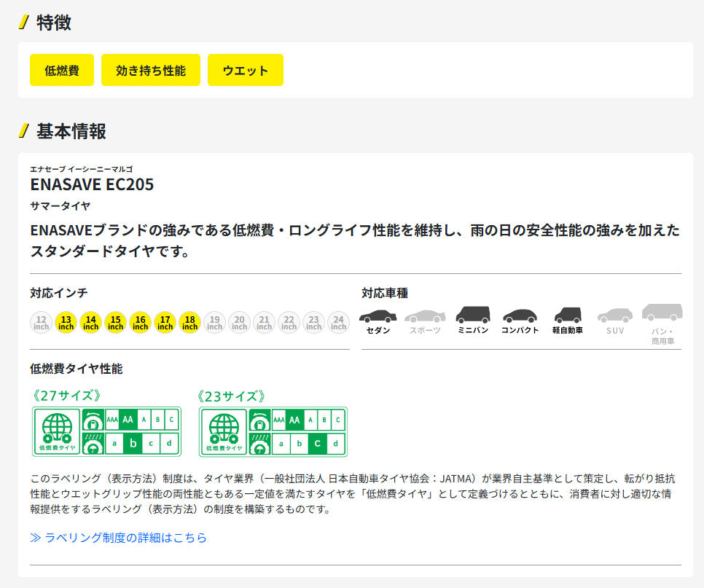Select the 20 inch size badge

click(239, 322)
